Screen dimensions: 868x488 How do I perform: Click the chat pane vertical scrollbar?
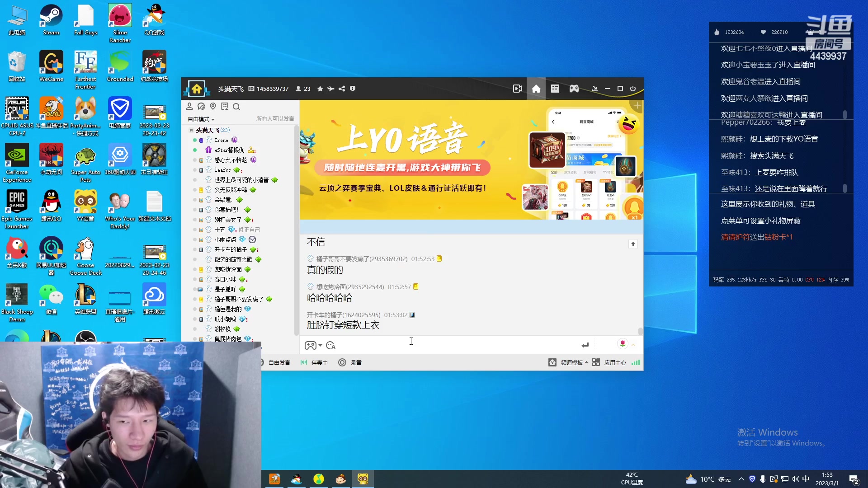640,332
